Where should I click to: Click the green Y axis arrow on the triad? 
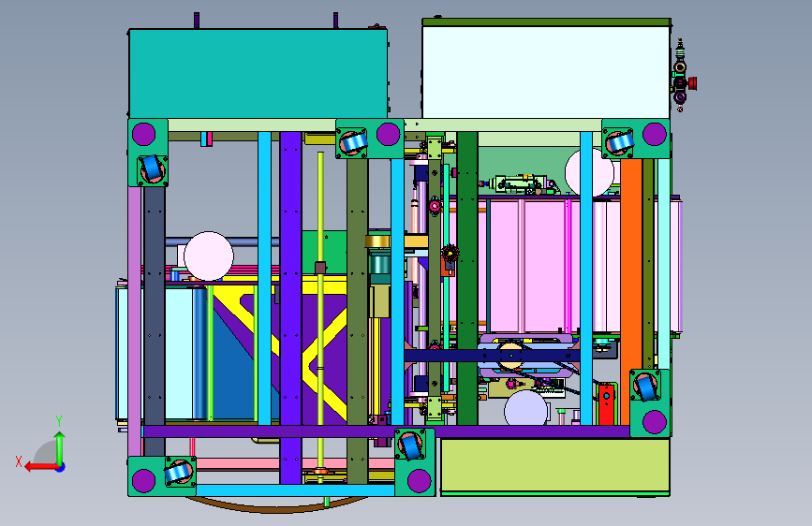[60, 446]
